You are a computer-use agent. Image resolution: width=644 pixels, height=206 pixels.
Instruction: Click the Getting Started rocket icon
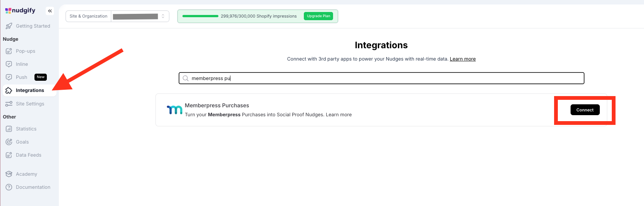pyautogui.click(x=9, y=26)
